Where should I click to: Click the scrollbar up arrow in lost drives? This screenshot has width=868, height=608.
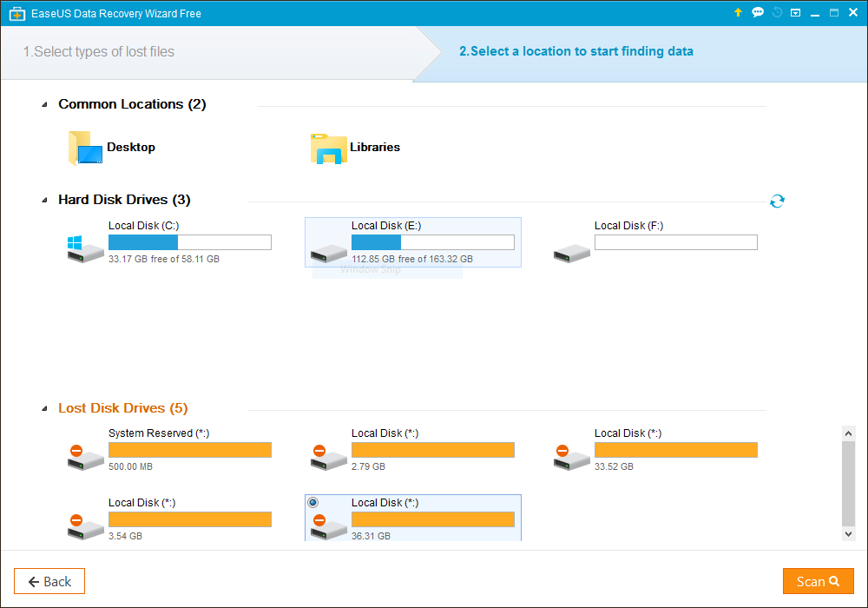point(849,433)
